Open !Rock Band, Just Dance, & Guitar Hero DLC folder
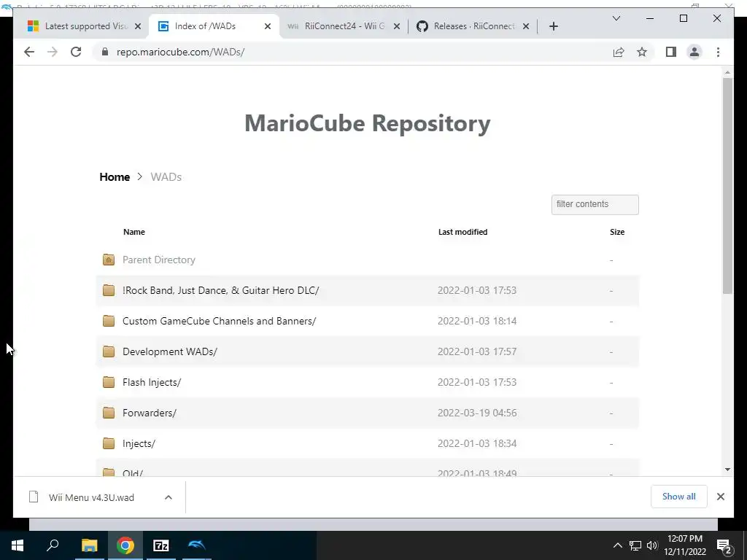The width and height of the screenshot is (747, 560). 220,290
